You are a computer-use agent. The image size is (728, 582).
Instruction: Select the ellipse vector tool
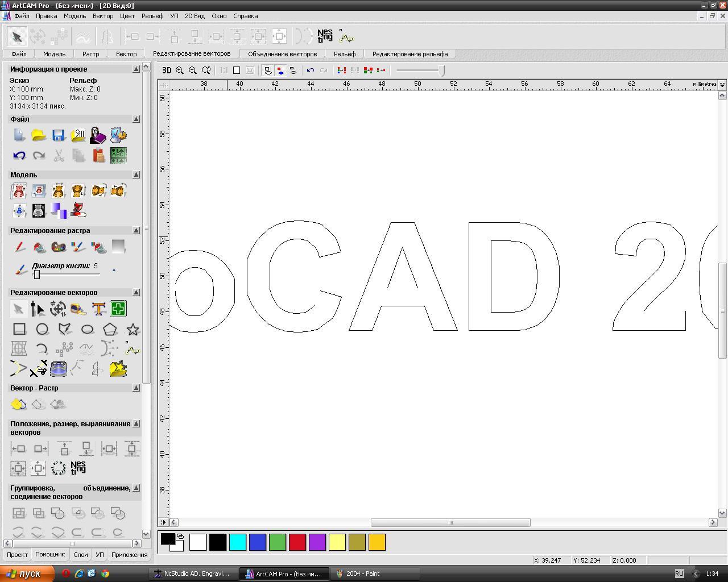87,329
